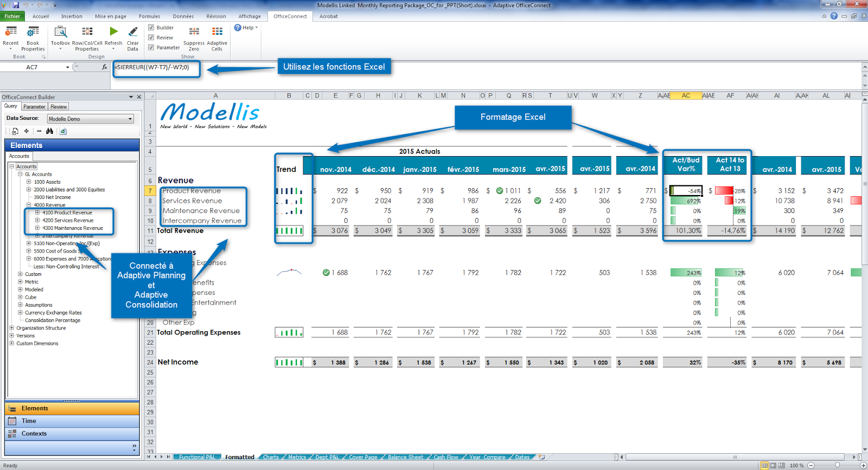Click the Clear Data eraser
This screenshot has width=868, height=470.
pos(133,31)
